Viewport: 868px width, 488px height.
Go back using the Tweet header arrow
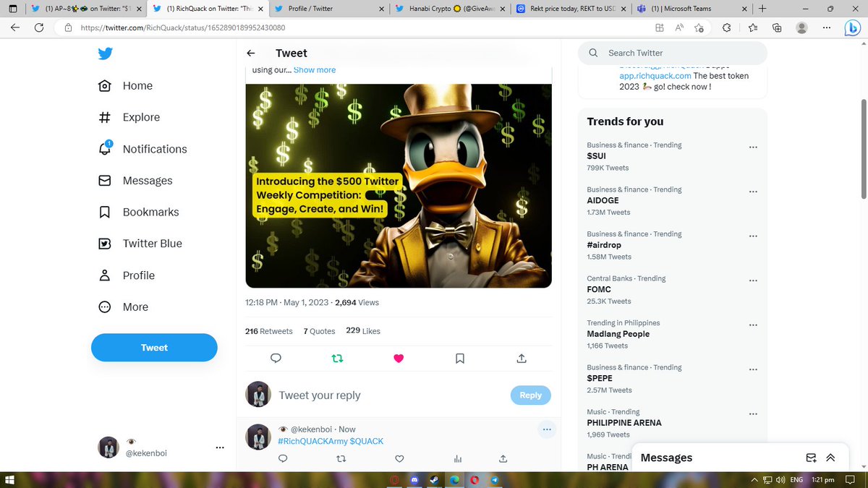click(250, 53)
